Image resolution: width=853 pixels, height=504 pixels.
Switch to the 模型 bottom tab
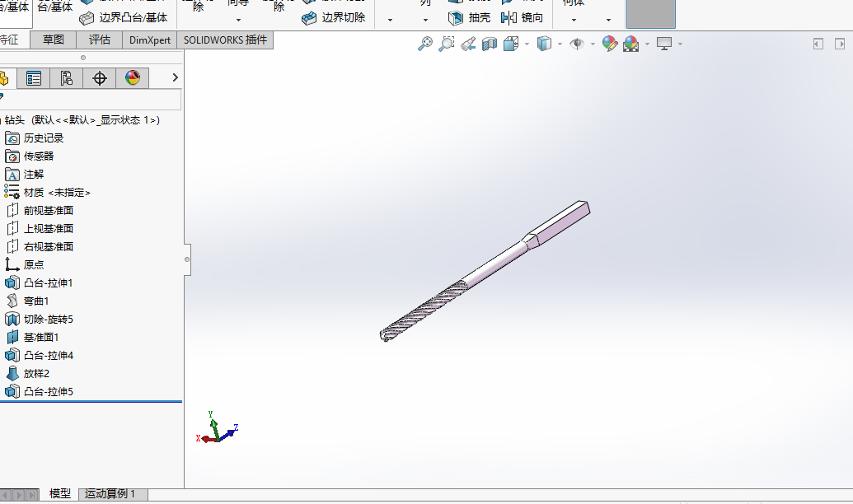[x=60, y=493]
